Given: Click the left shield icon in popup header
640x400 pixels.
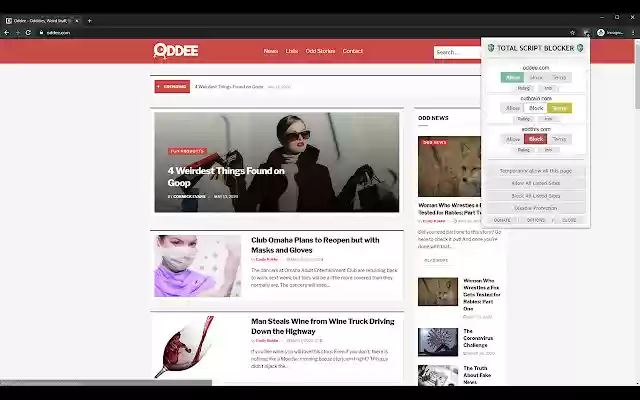Looking at the screenshot, I should (490, 48).
